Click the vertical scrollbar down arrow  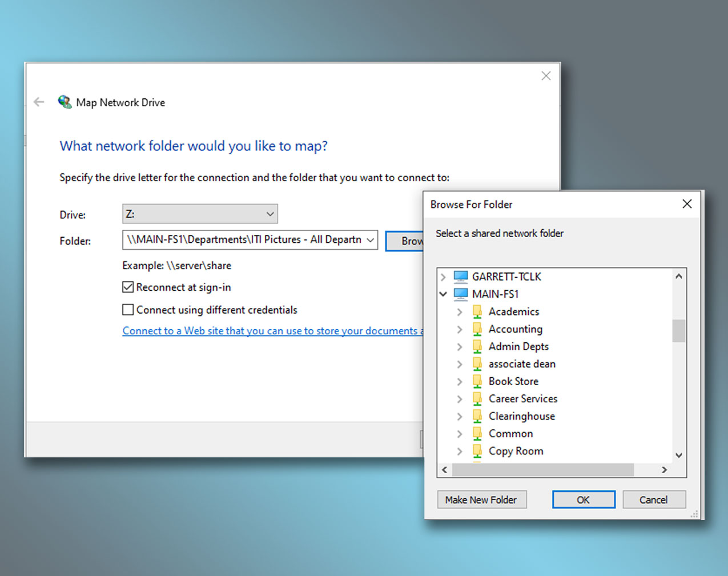click(x=678, y=455)
